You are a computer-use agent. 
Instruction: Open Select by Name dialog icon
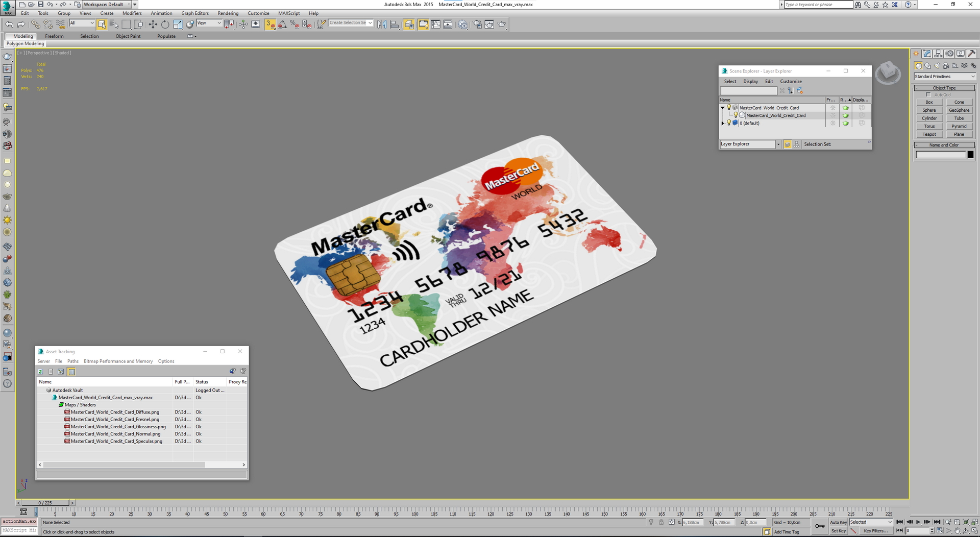tap(113, 24)
